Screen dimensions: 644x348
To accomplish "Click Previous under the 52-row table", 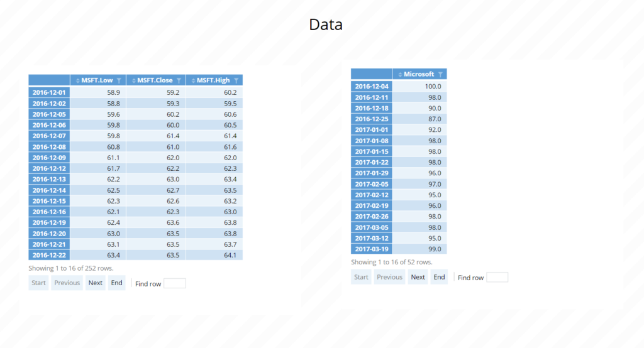I will (x=389, y=277).
